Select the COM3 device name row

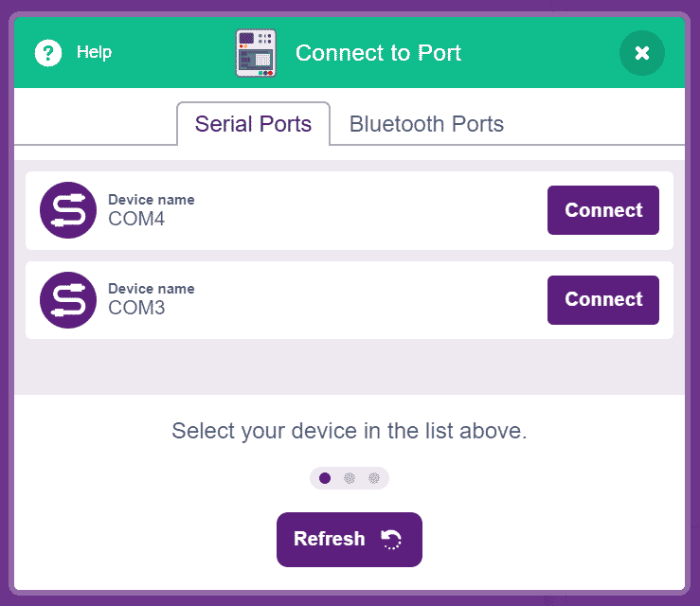click(x=350, y=300)
